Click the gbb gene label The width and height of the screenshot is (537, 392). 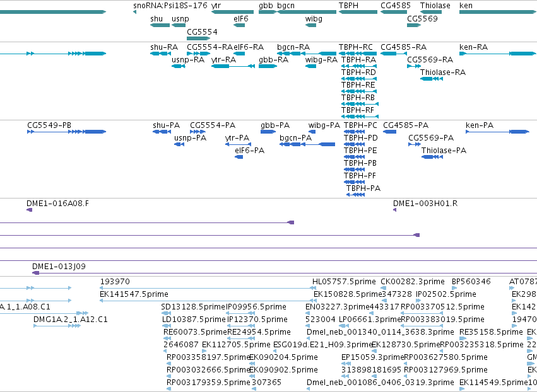266,6
